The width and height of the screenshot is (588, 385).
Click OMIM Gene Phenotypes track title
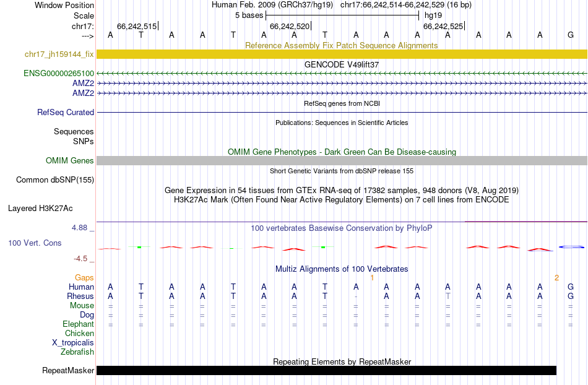coord(342,152)
